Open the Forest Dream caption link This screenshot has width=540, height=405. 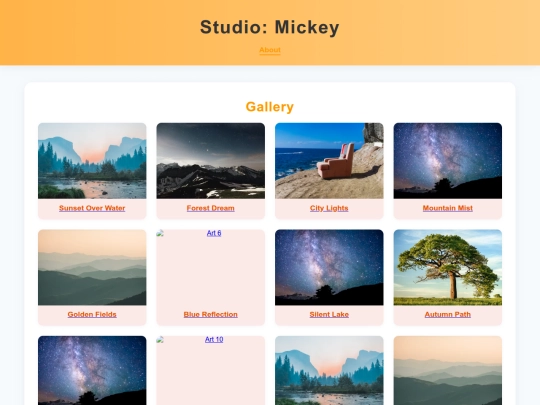click(x=210, y=208)
